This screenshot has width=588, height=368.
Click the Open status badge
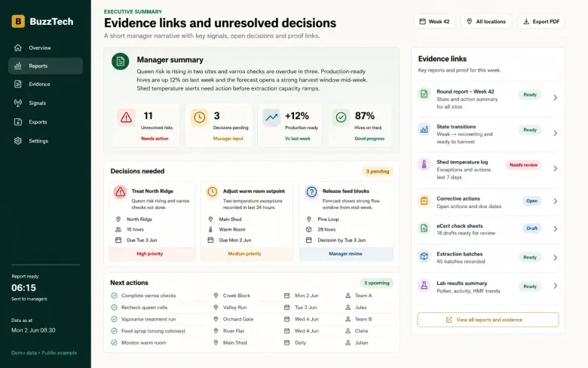pyautogui.click(x=531, y=201)
